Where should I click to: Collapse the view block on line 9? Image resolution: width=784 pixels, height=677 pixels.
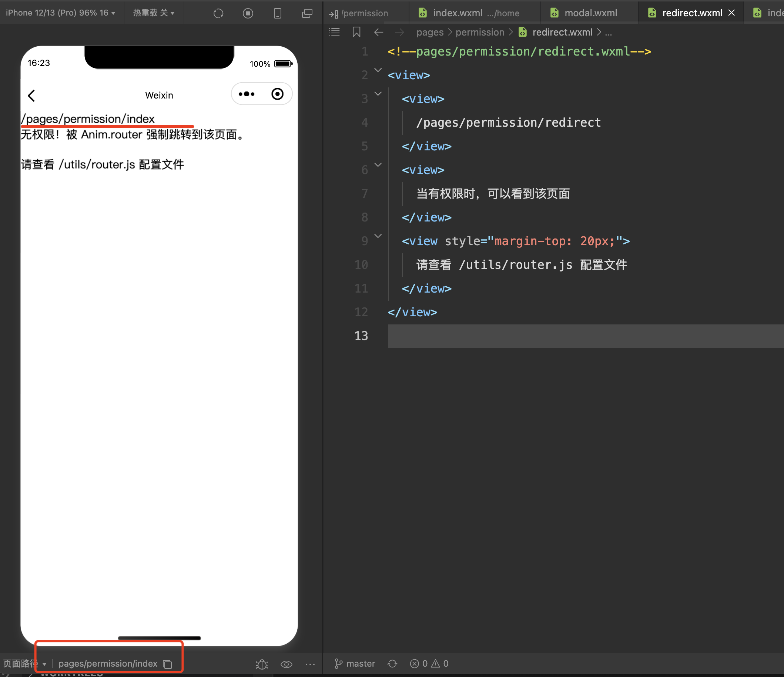378,236
